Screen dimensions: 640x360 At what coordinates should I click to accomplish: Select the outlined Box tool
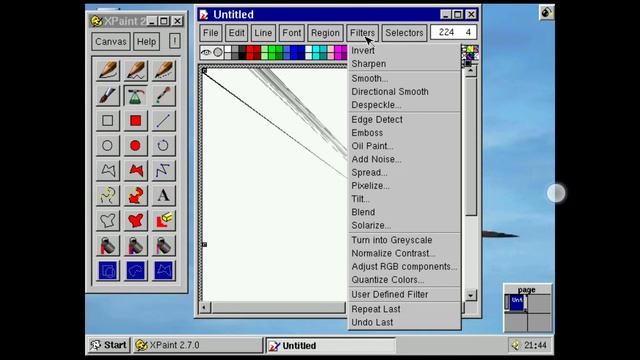coord(108,120)
